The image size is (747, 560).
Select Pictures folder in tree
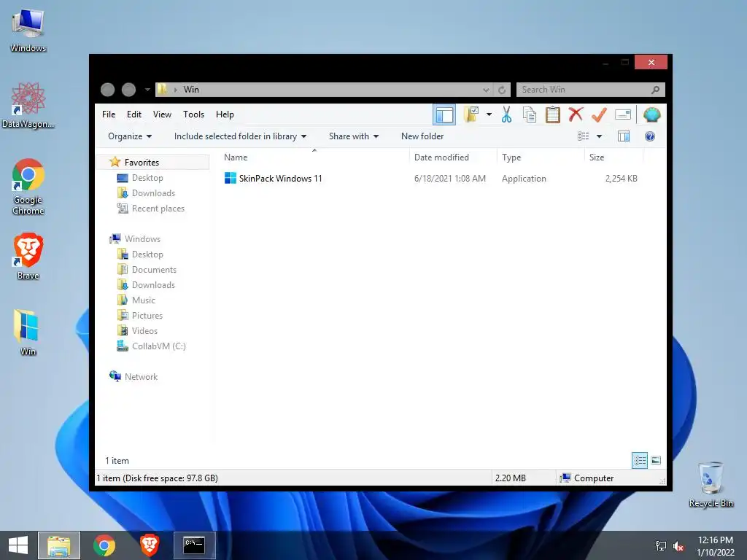[x=147, y=315]
